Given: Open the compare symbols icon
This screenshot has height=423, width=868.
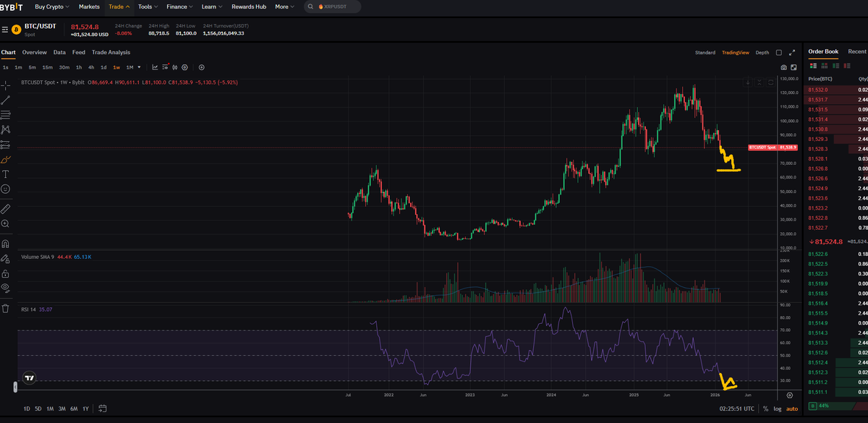Looking at the screenshot, I should 175,67.
